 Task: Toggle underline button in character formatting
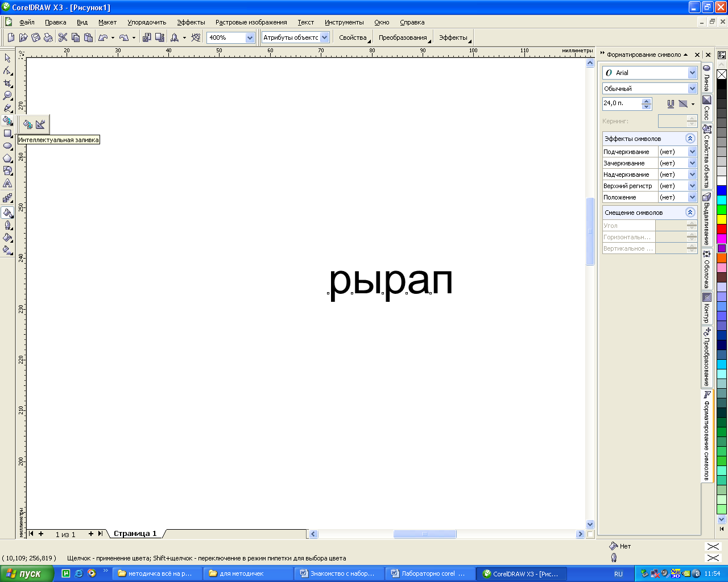click(671, 103)
